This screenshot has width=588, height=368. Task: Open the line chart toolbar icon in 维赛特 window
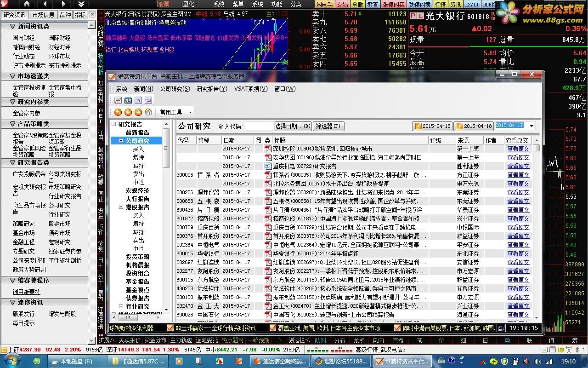118,100
